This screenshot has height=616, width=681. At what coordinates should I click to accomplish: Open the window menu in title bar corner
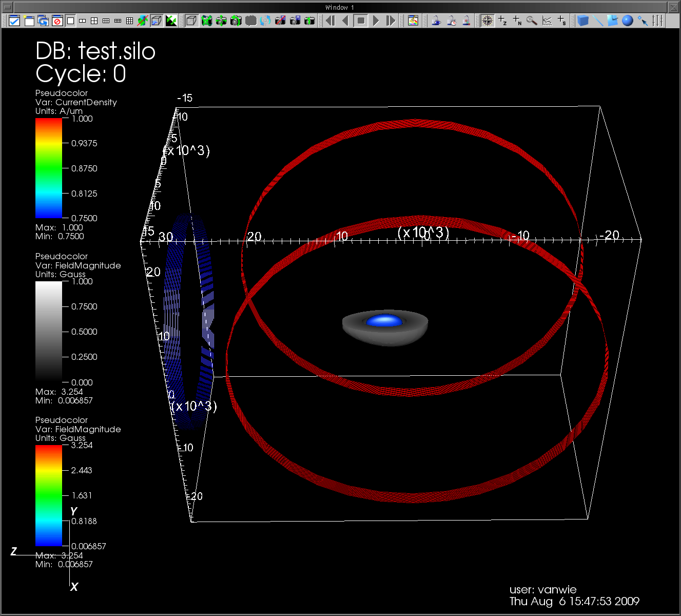point(7,7)
